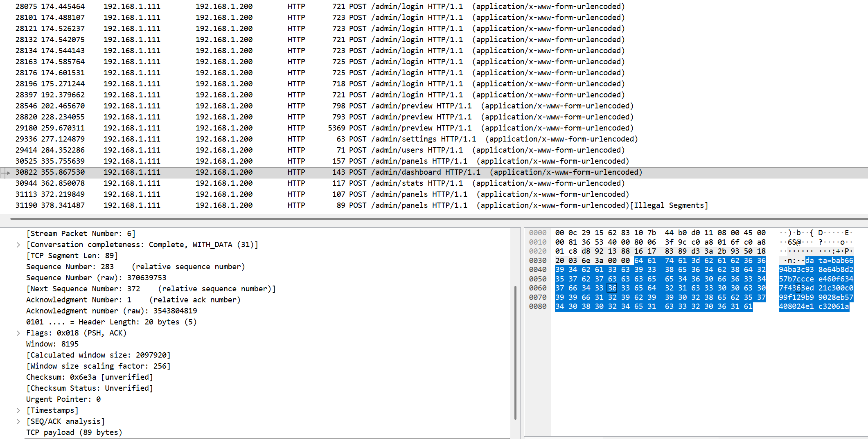Select the Urgent Pointer: 0 field

click(x=63, y=399)
